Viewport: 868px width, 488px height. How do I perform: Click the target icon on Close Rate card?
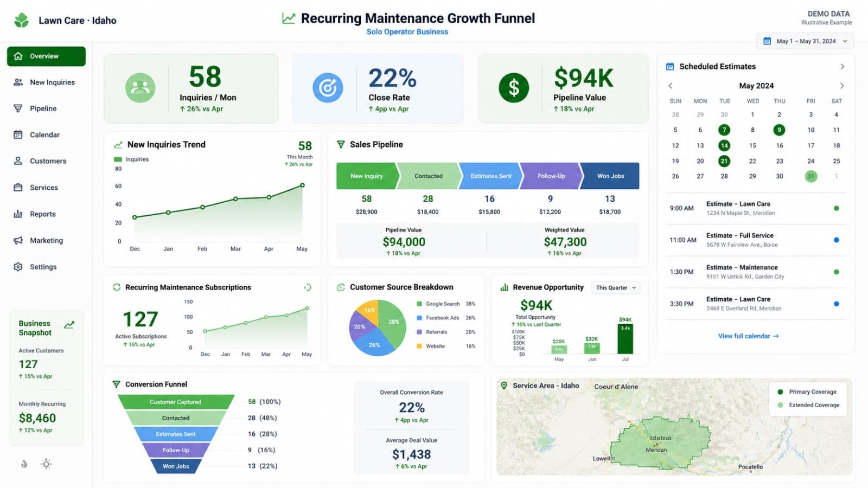pyautogui.click(x=328, y=88)
